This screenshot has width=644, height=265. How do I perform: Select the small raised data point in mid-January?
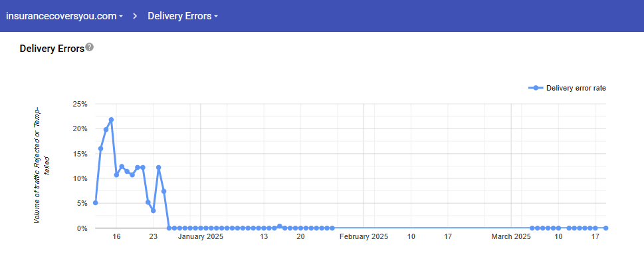tap(280, 226)
